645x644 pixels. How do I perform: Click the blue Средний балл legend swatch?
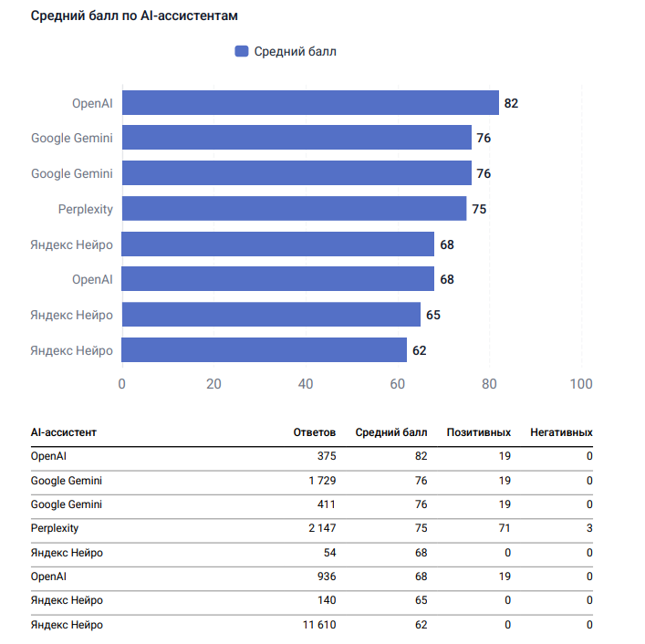pos(242,52)
